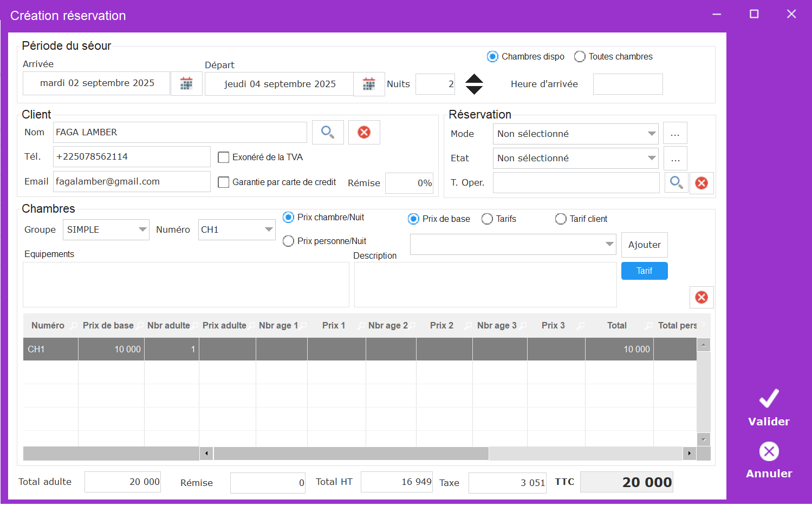Image resolution: width=812 pixels, height=506 pixels.
Task: Click the blue Tarif button
Action: pos(644,271)
